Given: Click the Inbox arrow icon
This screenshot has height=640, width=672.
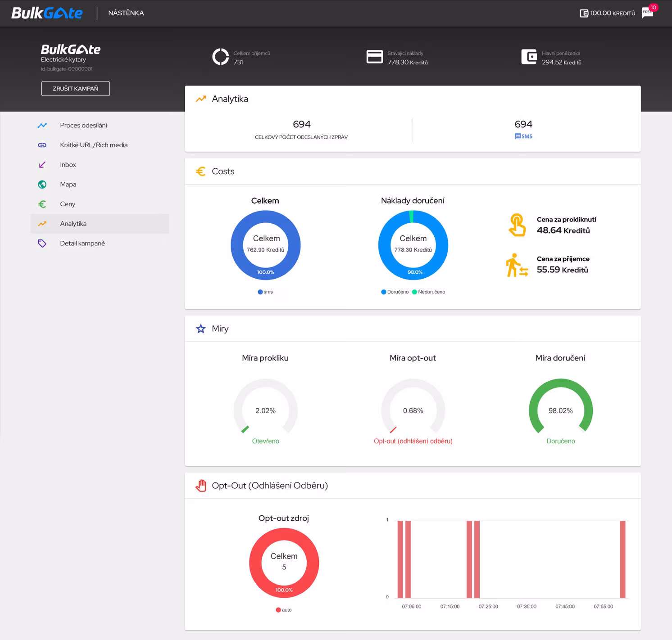Looking at the screenshot, I should coord(42,165).
